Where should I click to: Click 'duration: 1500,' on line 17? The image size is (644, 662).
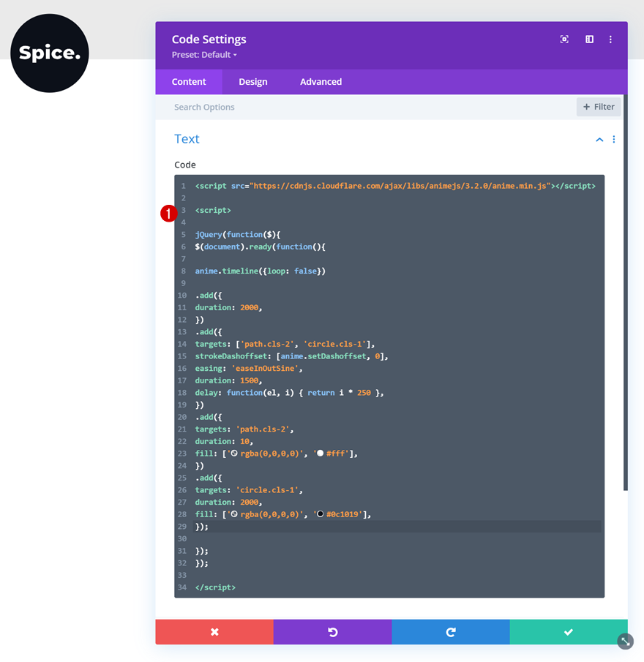coord(228,380)
